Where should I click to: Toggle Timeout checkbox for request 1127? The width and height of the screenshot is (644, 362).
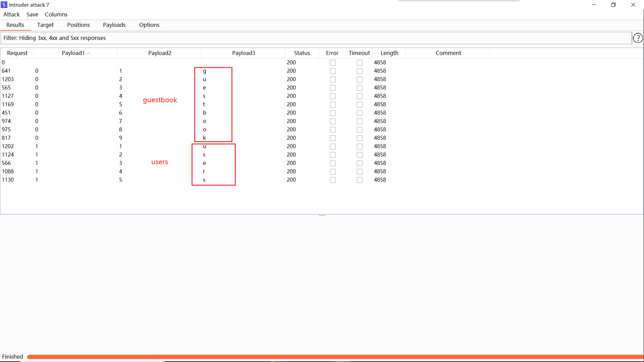360,96
